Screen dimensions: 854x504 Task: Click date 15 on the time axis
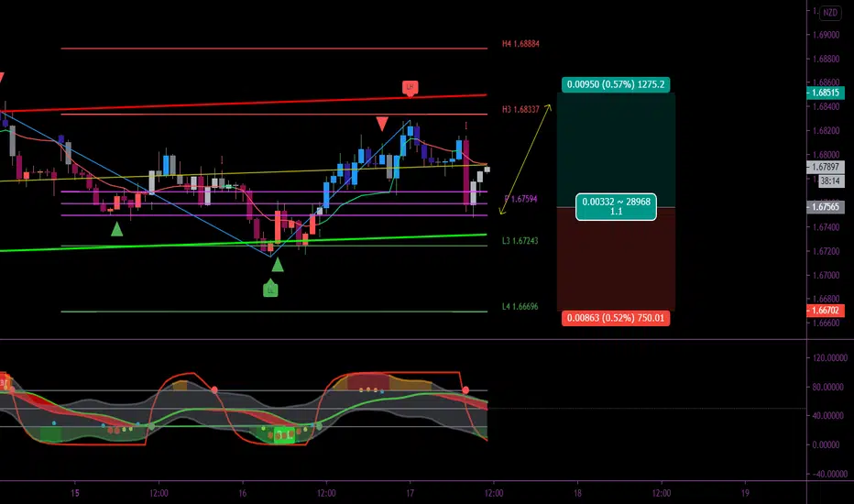[x=74, y=493]
